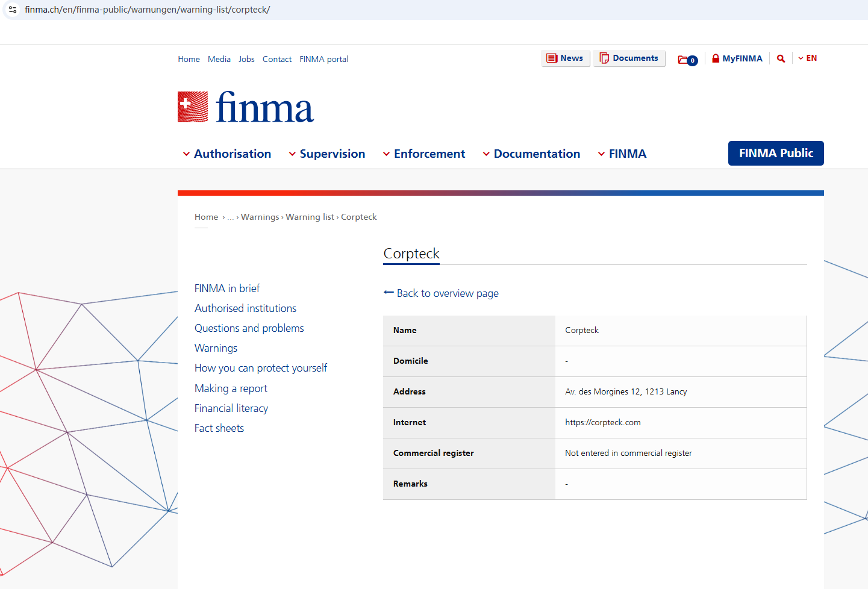Click the FINMA Swiss flag logo
This screenshot has height=589, width=868.
point(193,107)
